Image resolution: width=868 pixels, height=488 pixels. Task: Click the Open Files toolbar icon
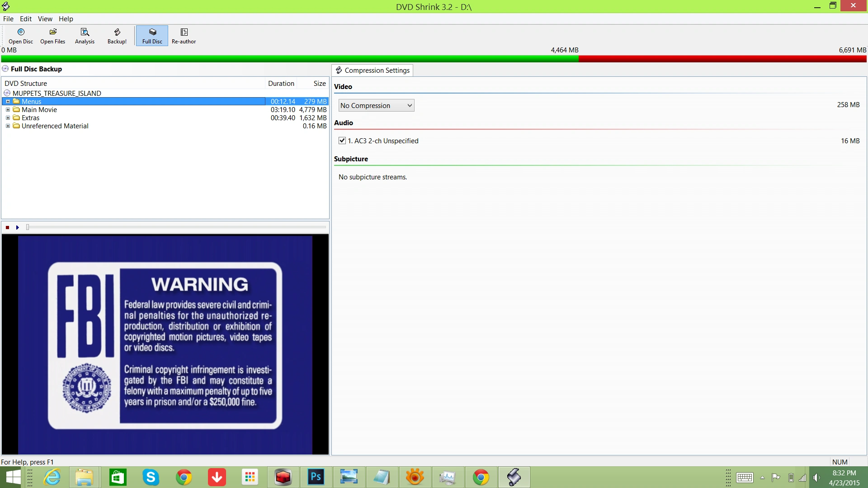click(x=53, y=35)
